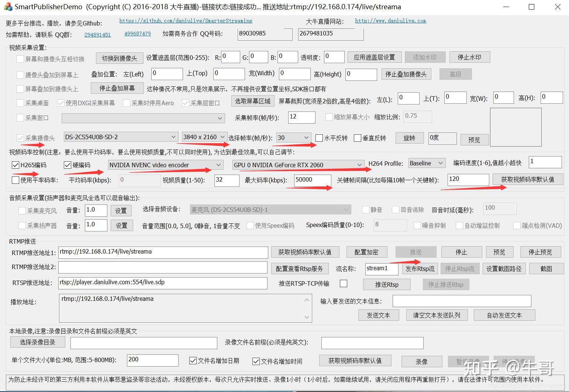Viewport: 569px width, 392px height.
Task: Open the daniulive GitHub repository link
Action: (186, 21)
